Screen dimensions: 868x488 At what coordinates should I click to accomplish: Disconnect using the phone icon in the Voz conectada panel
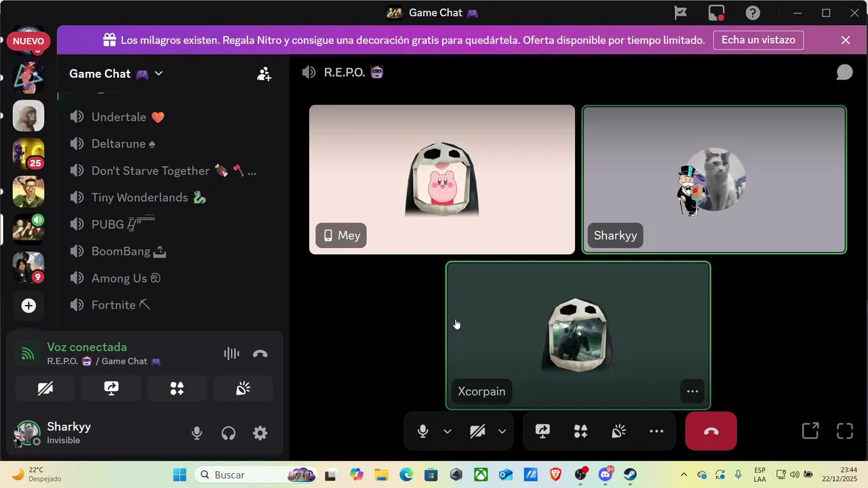(260, 354)
